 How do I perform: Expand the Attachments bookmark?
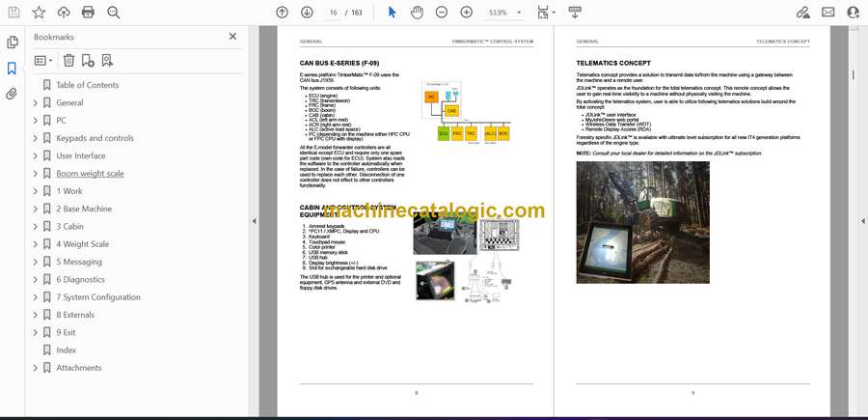[x=36, y=368]
